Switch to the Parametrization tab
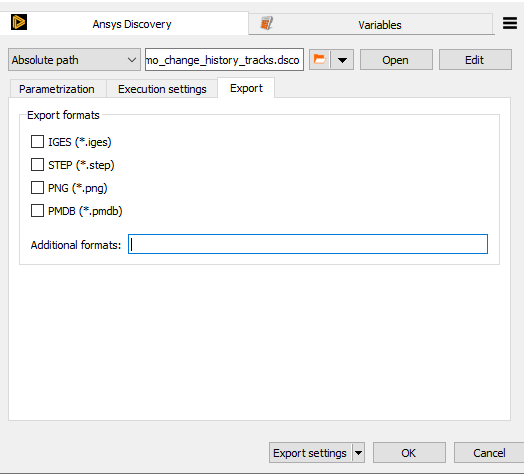 click(57, 89)
